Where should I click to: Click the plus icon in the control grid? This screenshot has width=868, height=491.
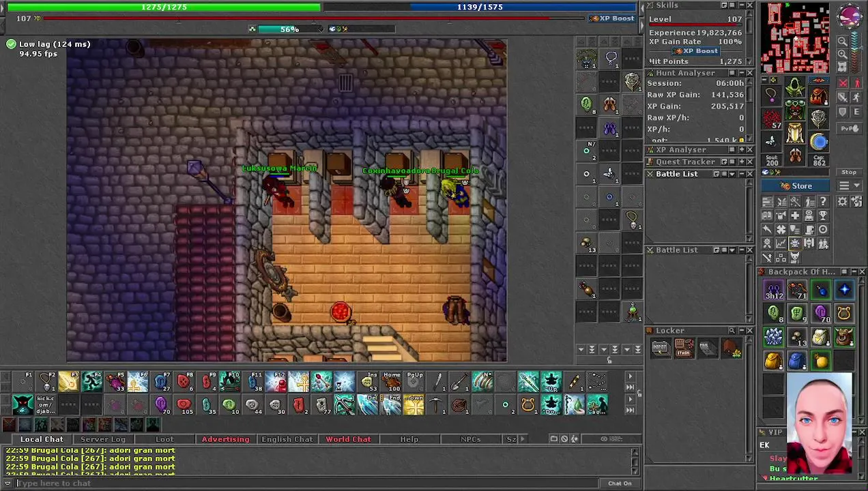click(795, 215)
